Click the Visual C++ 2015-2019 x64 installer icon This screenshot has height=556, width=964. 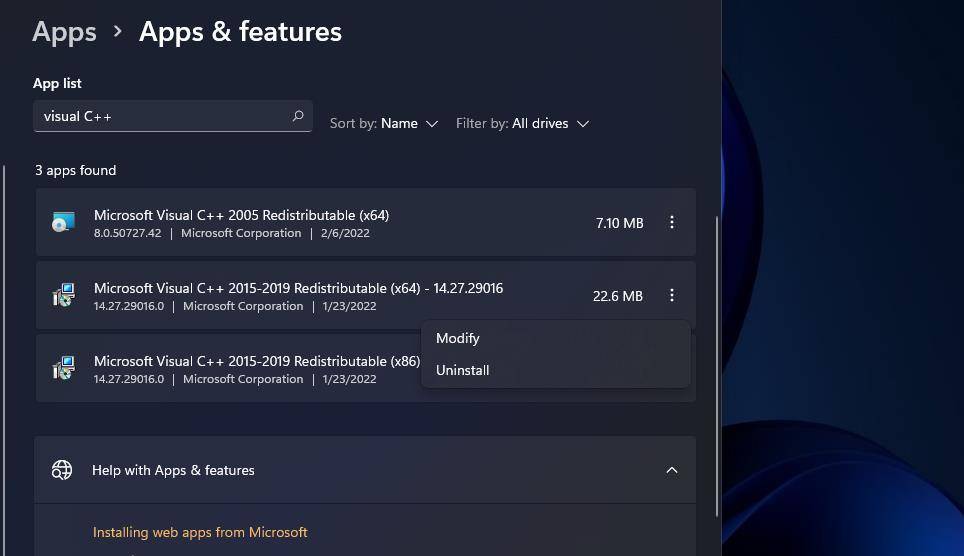(64, 295)
